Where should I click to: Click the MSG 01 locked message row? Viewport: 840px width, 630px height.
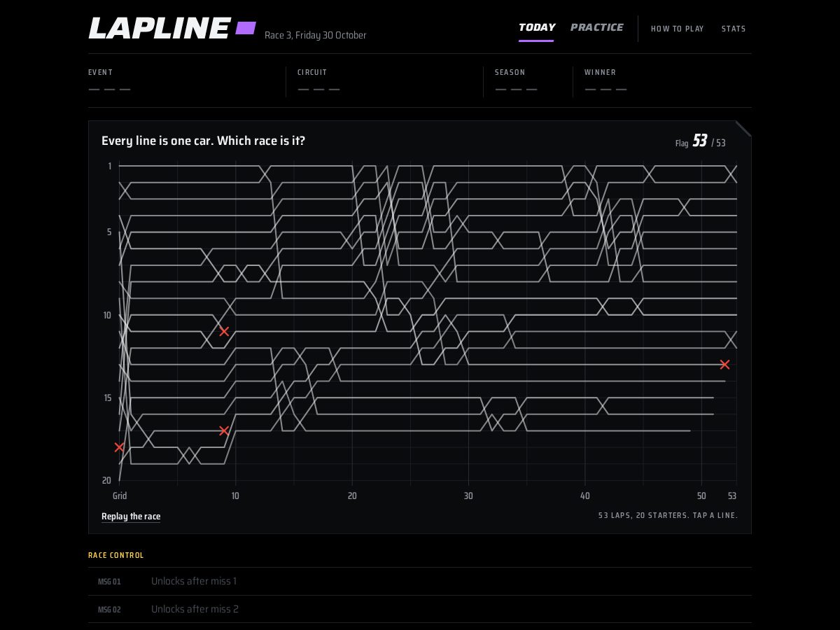[x=420, y=581]
